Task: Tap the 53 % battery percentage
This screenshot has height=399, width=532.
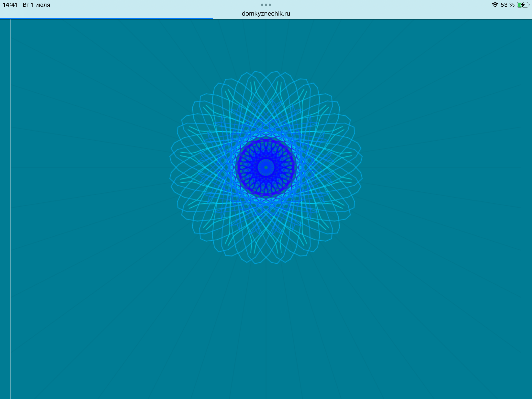Action: click(507, 5)
